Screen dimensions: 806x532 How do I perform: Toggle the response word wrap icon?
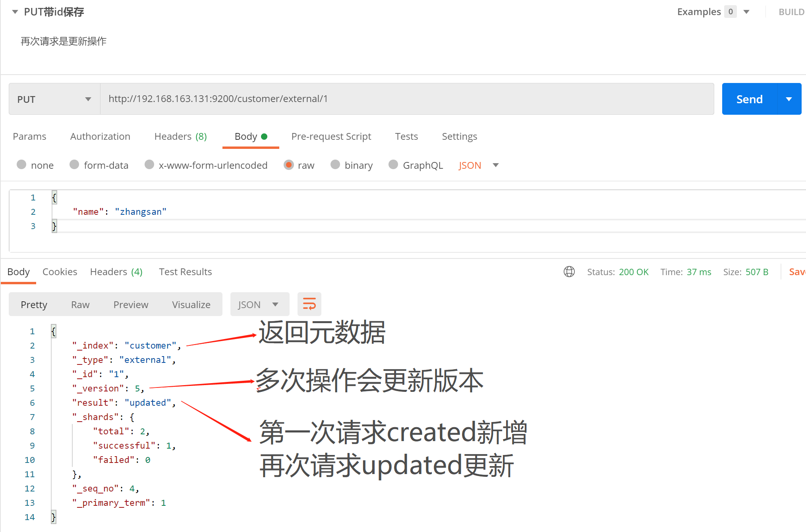tap(309, 305)
